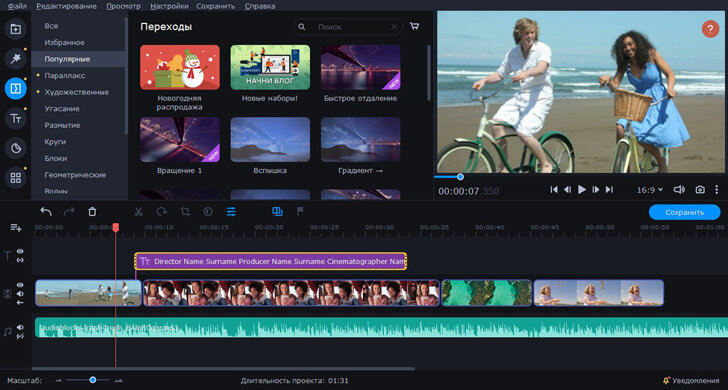Open the help question mark button
Image resolution: width=728 pixels, height=390 pixels.
710,29
